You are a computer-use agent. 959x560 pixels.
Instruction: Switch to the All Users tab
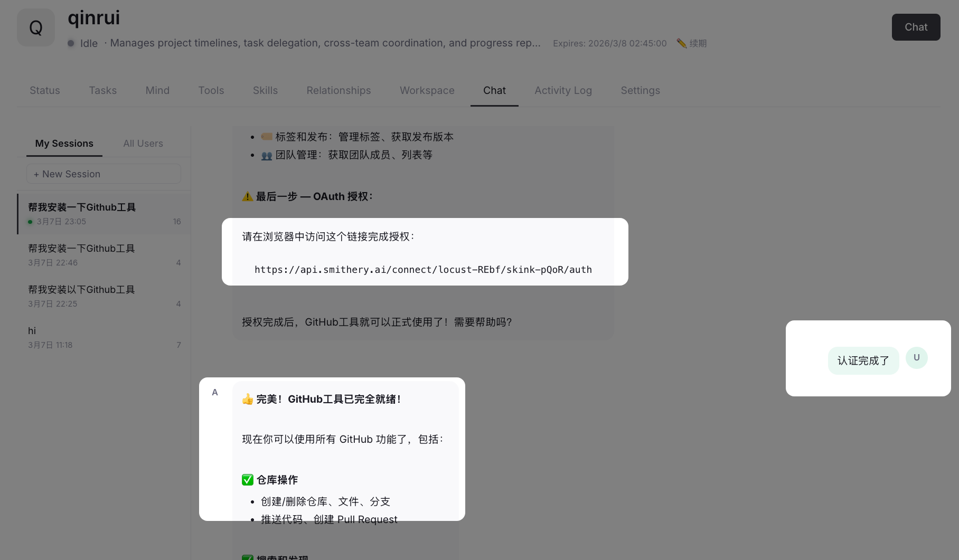(x=143, y=144)
